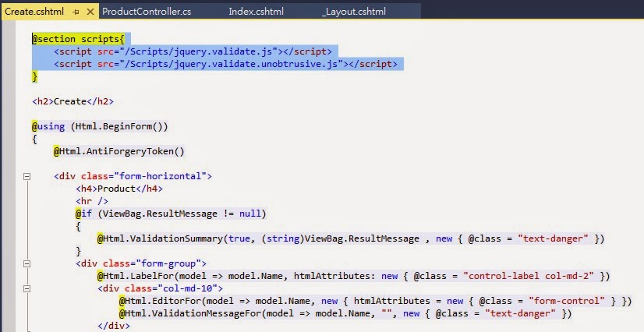Viewport: 644px width, 332px height.
Task: Open the Index.cshtml tab
Action: 256,12
